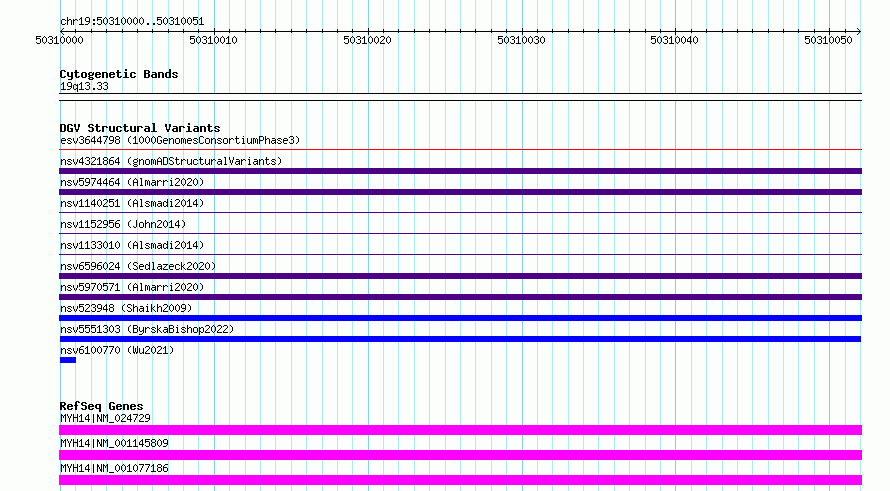
Task: Open gene label MYH14|NM_001077186
Action: click(x=114, y=468)
